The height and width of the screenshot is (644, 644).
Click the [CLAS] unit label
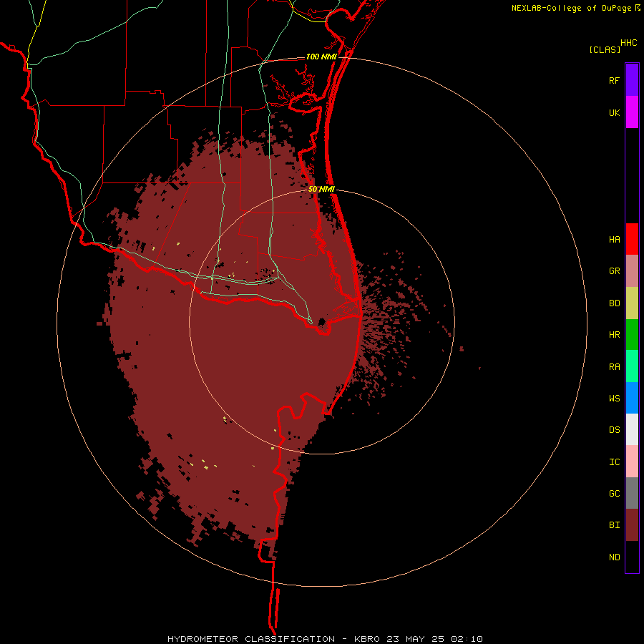pyautogui.click(x=605, y=49)
